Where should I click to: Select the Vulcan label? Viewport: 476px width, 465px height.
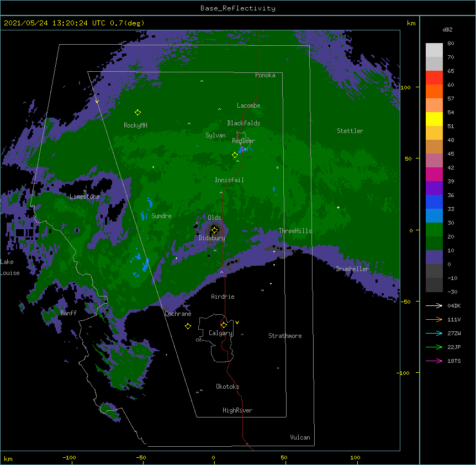[x=300, y=437]
